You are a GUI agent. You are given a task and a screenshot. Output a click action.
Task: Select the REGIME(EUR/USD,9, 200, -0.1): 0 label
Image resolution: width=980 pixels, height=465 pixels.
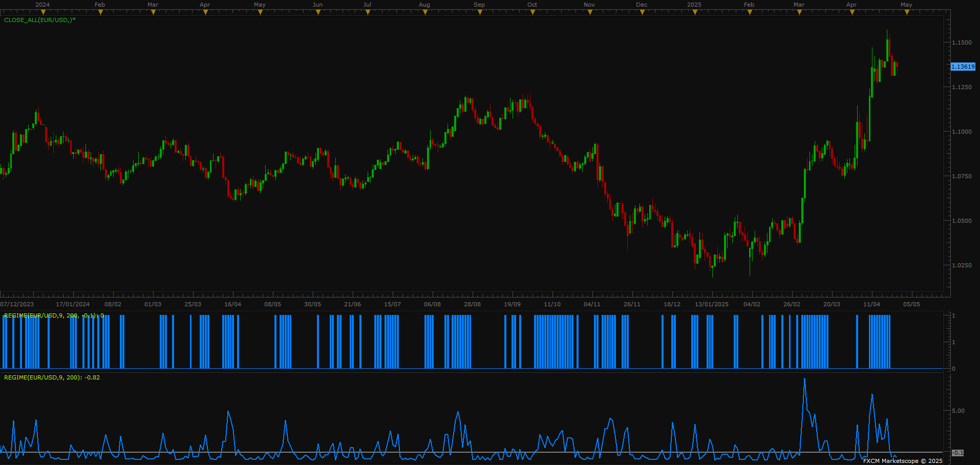(54, 315)
